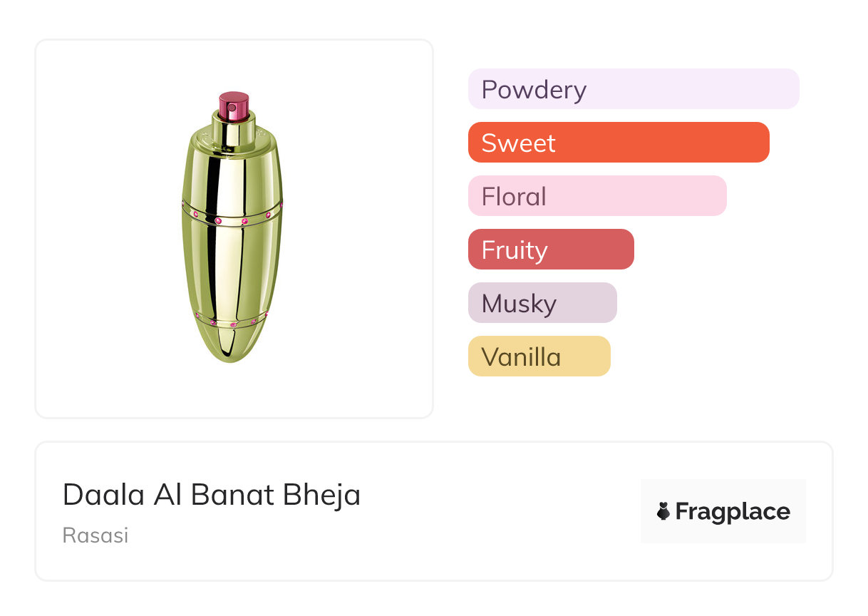Click the word Powdery in the top bar
The height and width of the screenshot is (616, 868).
pos(534,90)
